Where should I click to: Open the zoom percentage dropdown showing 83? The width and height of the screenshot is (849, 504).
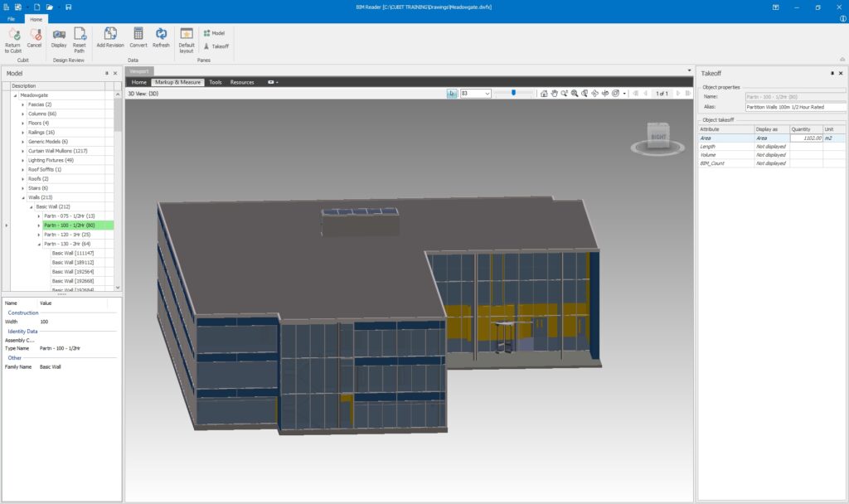click(487, 94)
